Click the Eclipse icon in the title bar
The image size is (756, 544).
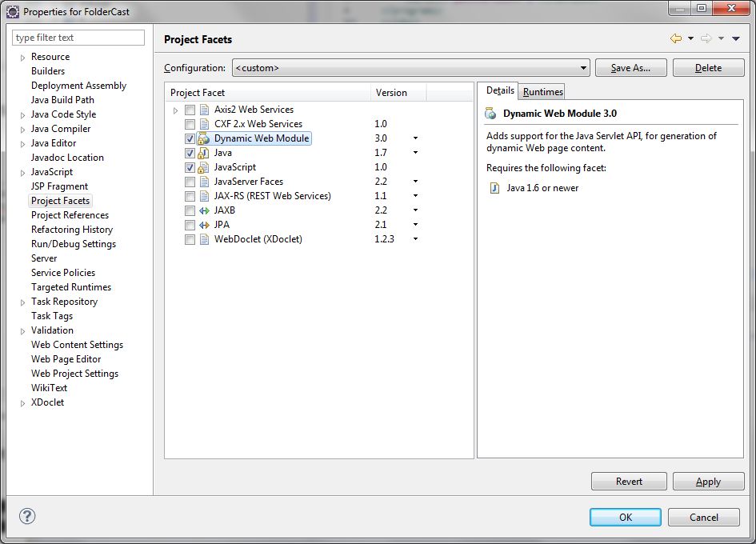13,11
